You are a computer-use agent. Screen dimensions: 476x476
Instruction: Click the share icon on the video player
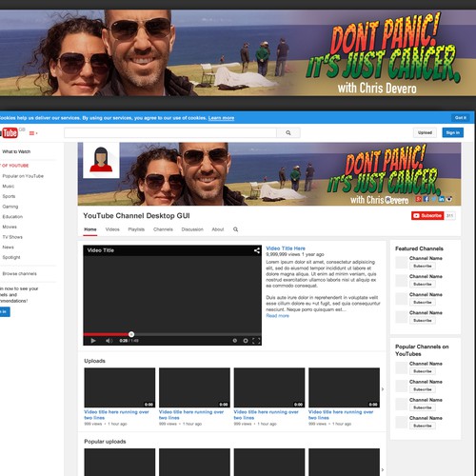(x=257, y=250)
